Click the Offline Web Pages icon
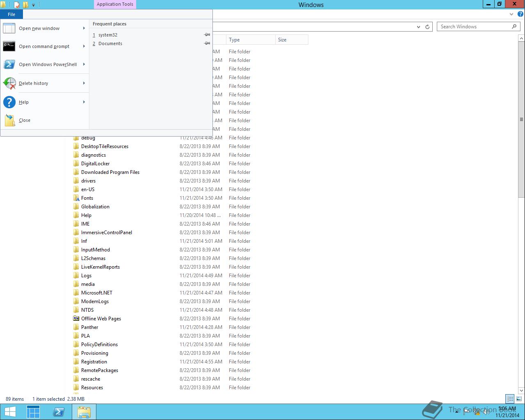Viewport: 525px width, 420px height. 76,319
